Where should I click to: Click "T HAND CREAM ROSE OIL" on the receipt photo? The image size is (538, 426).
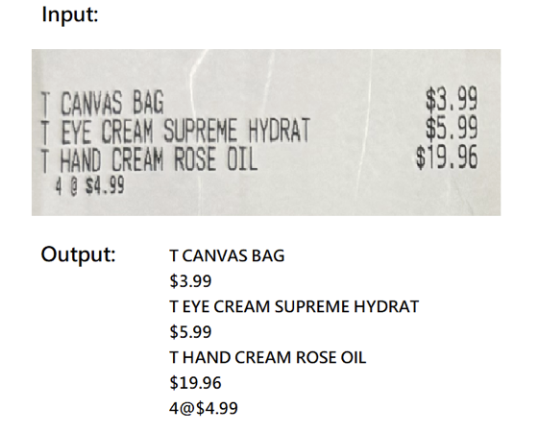point(149,159)
